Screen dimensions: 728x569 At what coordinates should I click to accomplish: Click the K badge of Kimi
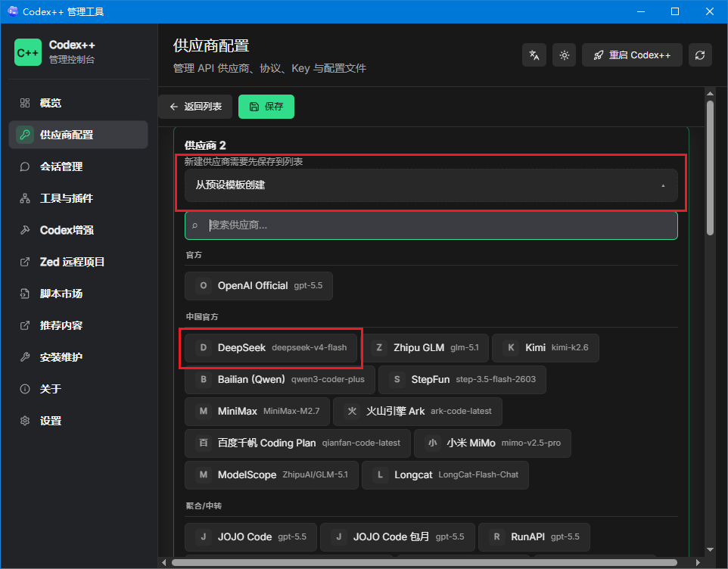511,347
